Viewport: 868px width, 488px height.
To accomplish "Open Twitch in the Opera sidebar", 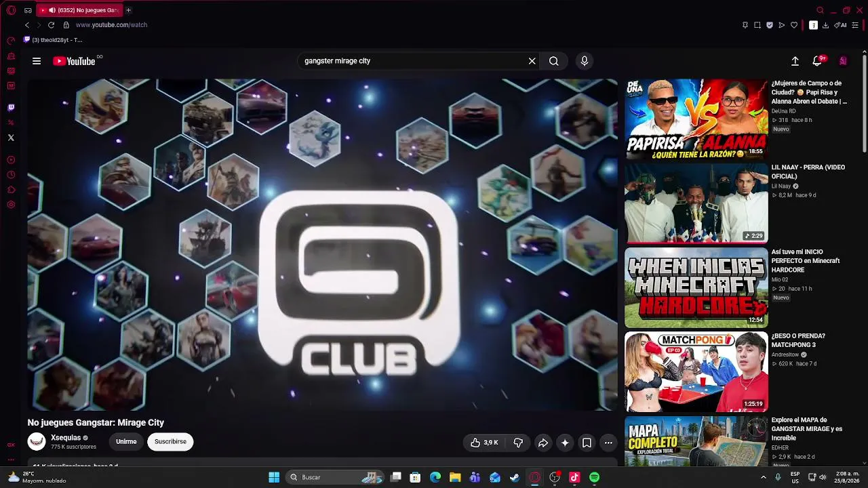I will pyautogui.click(x=11, y=108).
